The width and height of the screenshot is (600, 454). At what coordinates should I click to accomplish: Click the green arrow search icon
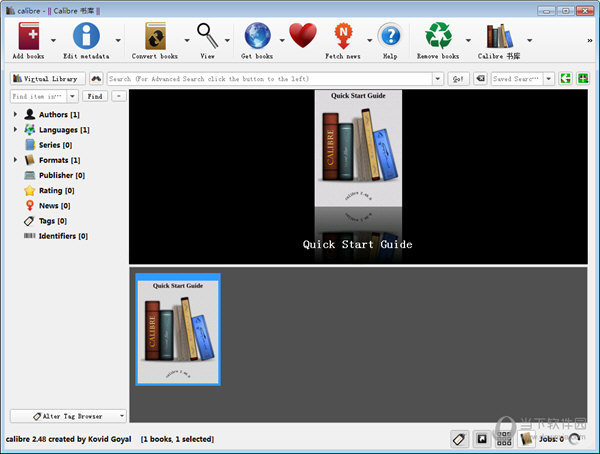tap(566, 78)
